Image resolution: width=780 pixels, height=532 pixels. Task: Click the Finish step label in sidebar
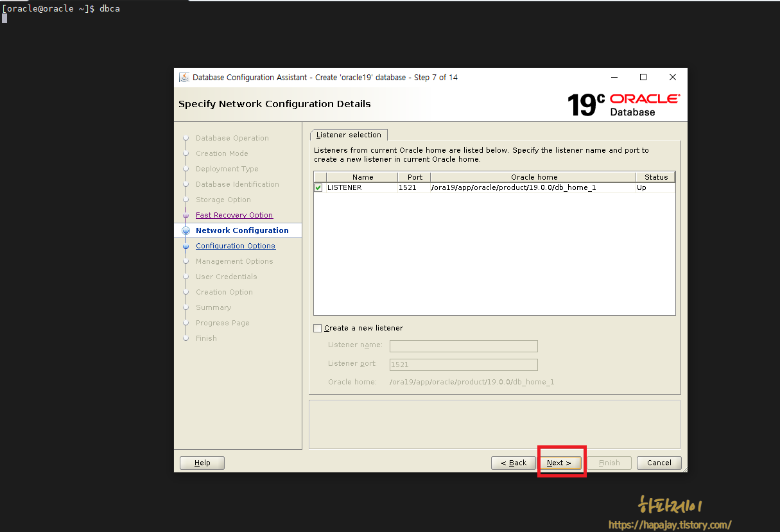[206, 338]
